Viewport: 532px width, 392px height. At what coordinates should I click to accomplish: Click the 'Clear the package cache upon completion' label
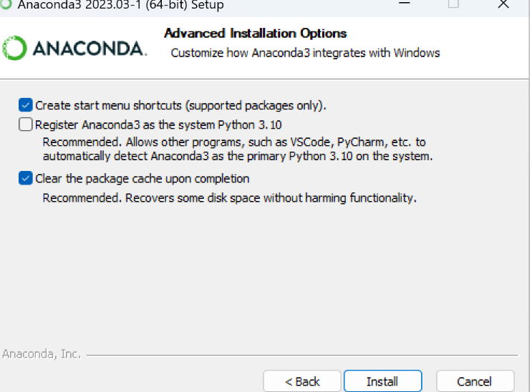click(x=142, y=178)
